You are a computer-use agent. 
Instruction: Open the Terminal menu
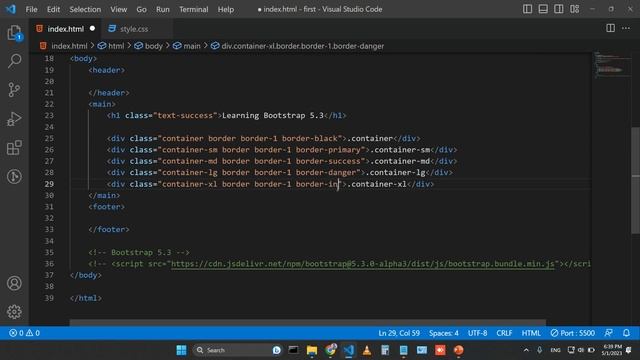[193, 9]
